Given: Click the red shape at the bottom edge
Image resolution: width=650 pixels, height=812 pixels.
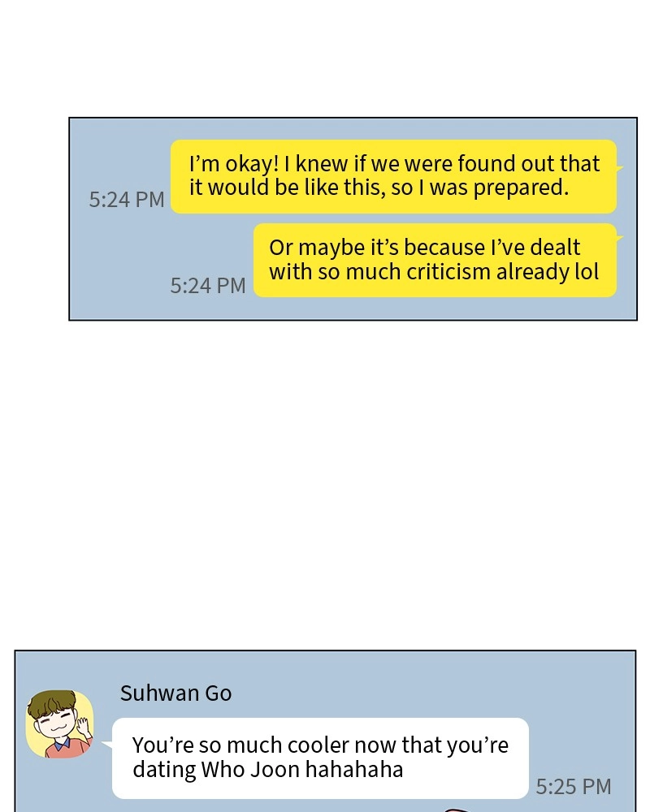Looking at the screenshot, I should point(459,810).
